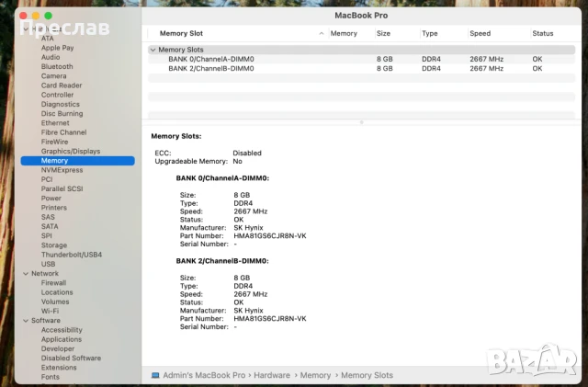Open Card Reader entry
This screenshot has height=387, width=588.
62,85
